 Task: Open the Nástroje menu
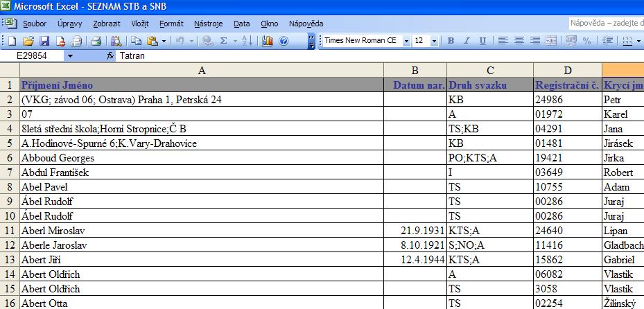[208, 24]
